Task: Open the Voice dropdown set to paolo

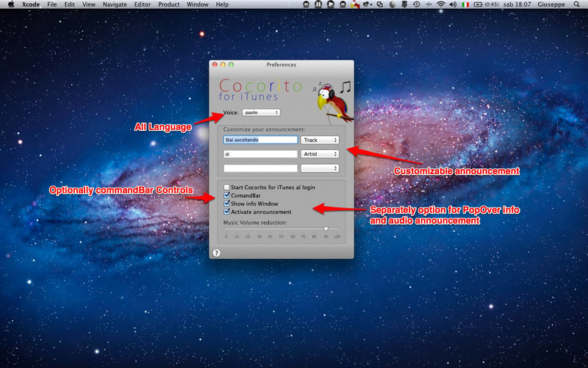Action: [x=262, y=113]
